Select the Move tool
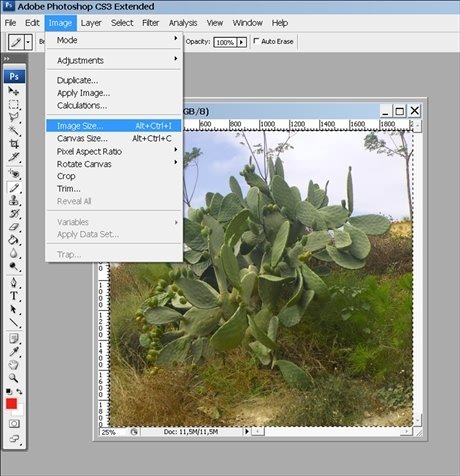460x476 pixels. coord(13,91)
